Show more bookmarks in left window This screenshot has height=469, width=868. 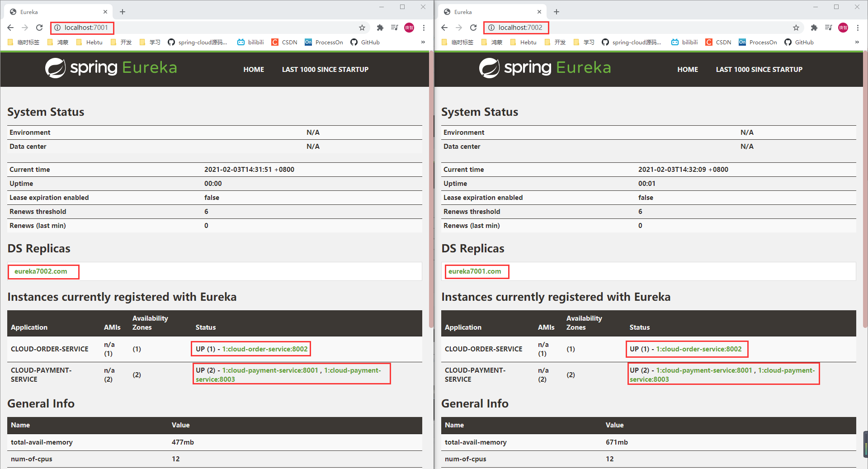tap(423, 42)
